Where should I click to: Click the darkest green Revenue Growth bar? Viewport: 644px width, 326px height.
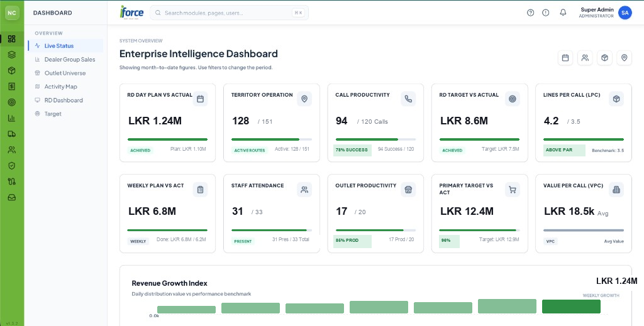pos(571,307)
